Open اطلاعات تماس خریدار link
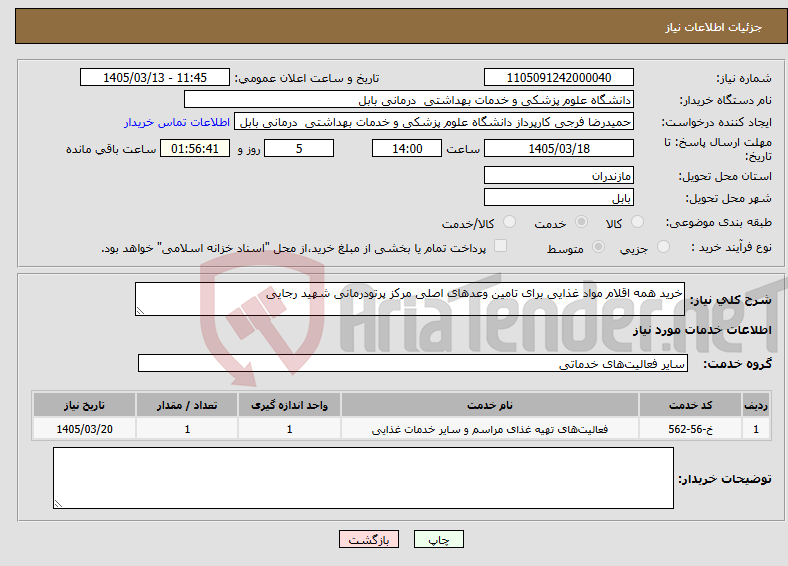 [x=177, y=122]
